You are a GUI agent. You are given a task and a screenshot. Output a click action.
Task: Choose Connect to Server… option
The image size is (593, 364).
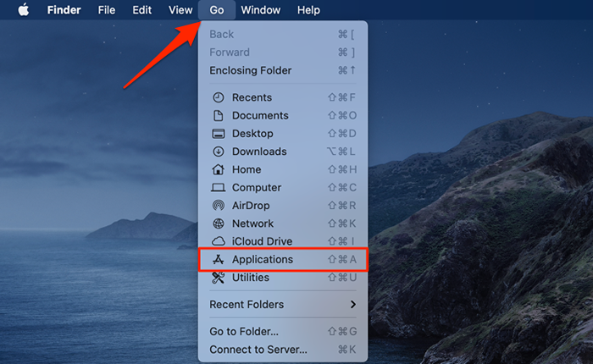click(x=283, y=350)
